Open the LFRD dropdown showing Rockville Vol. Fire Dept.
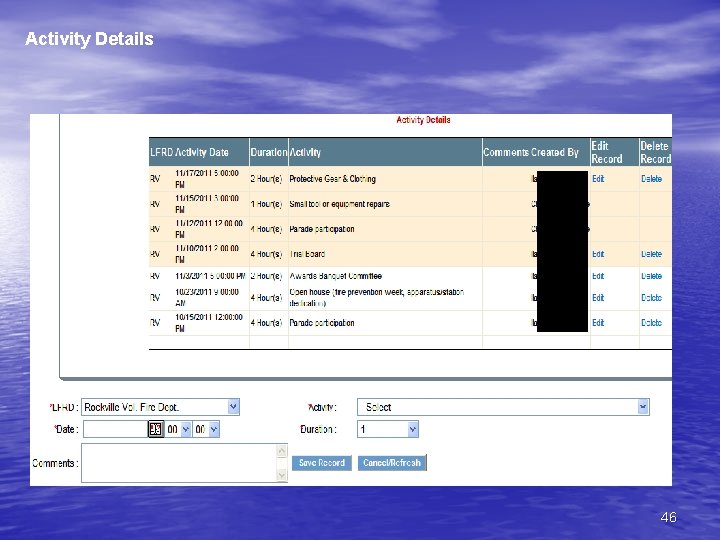Image resolution: width=720 pixels, height=540 pixels. click(160, 407)
